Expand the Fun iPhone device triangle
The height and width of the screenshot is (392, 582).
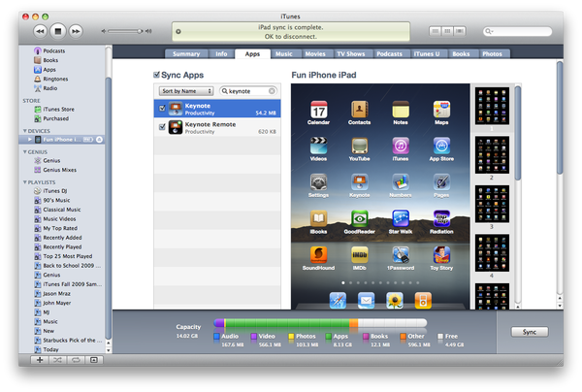[30, 140]
